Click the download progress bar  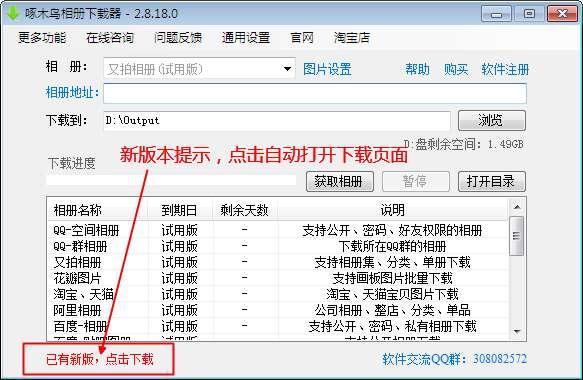pos(171,180)
